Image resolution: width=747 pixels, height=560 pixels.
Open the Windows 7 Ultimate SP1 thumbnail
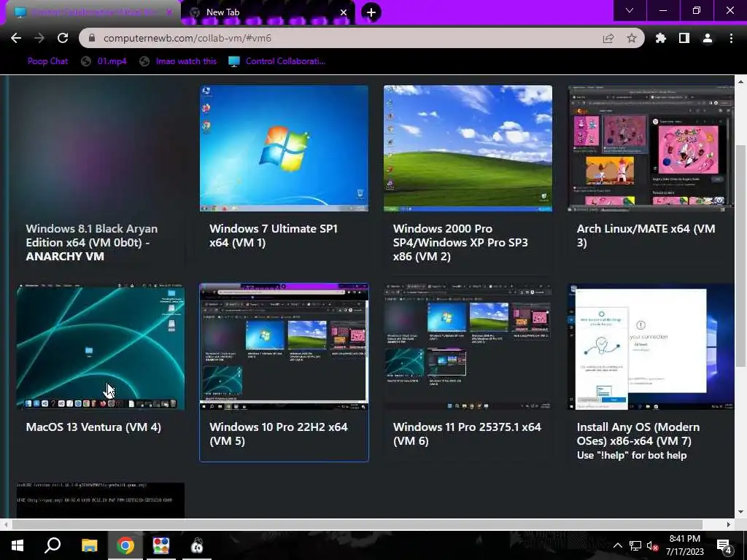tap(284, 148)
